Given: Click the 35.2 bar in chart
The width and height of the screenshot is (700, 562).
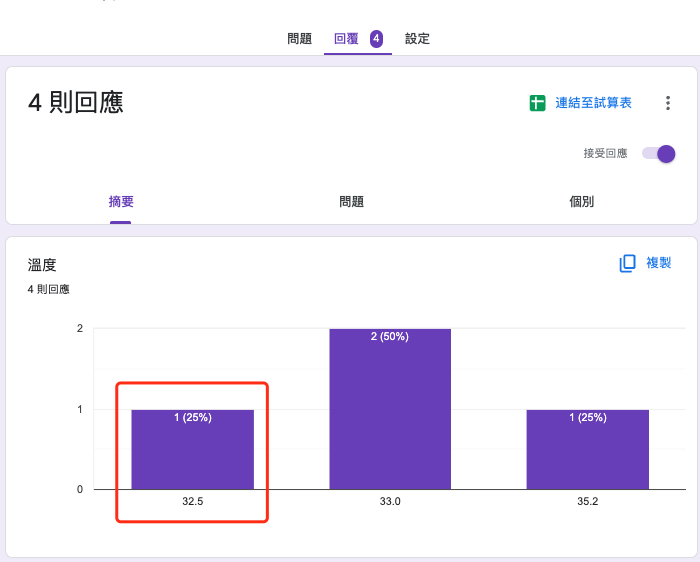Looking at the screenshot, I should point(588,450).
